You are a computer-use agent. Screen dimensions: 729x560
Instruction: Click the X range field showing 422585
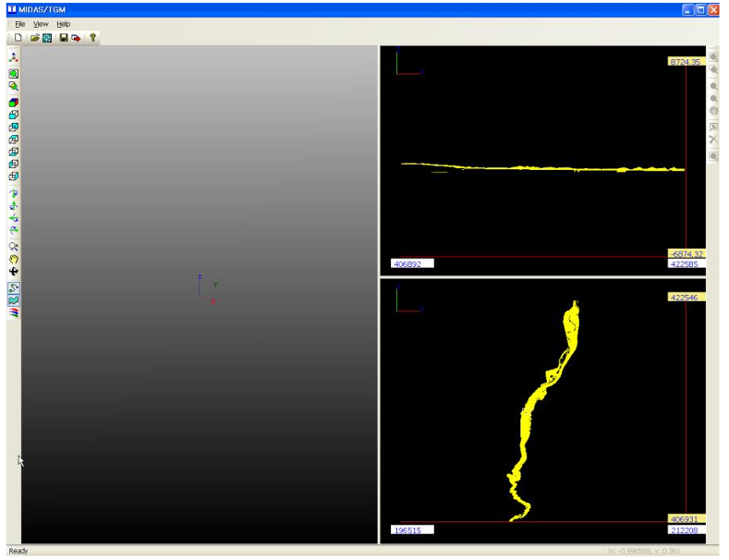[686, 263]
